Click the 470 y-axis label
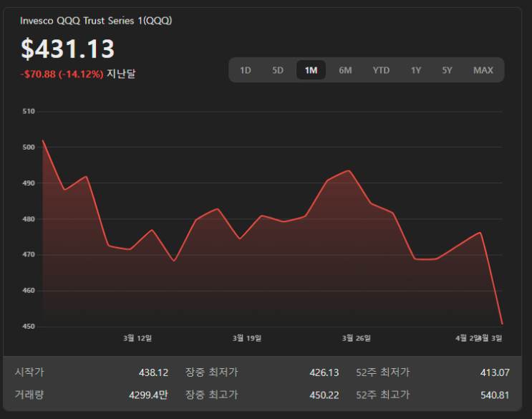532x419 pixels. pos(29,254)
